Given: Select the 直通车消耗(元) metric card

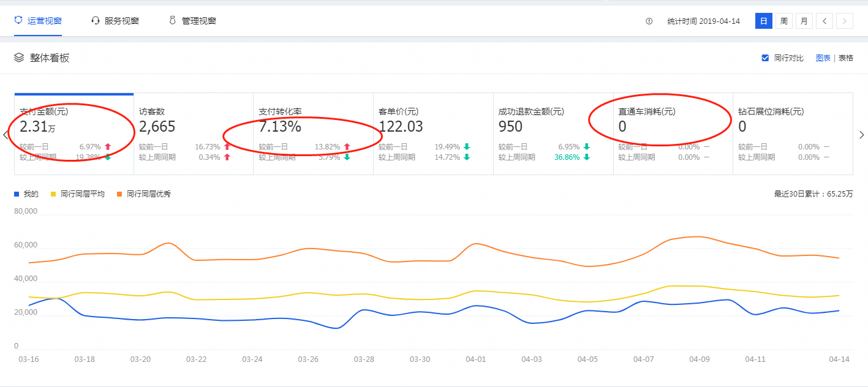Looking at the screenshot, I should click(673, 133).
